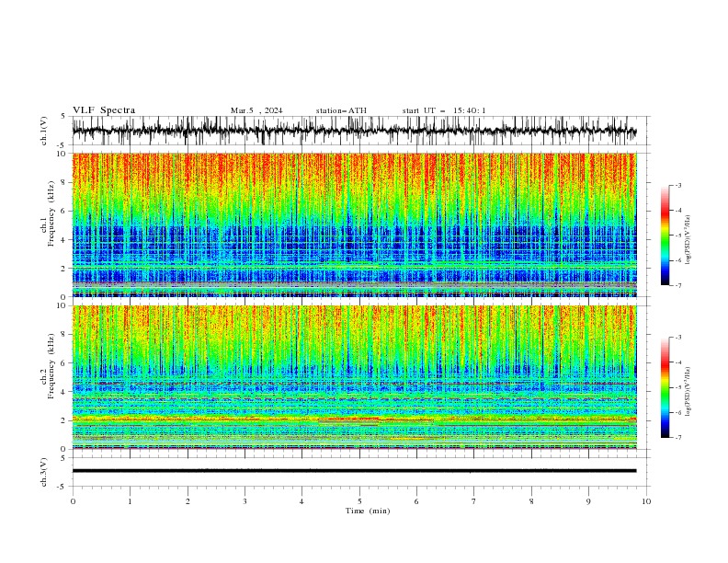
Task: Click the ch.1 voltage waveform trace
Action: click(354, 131)
